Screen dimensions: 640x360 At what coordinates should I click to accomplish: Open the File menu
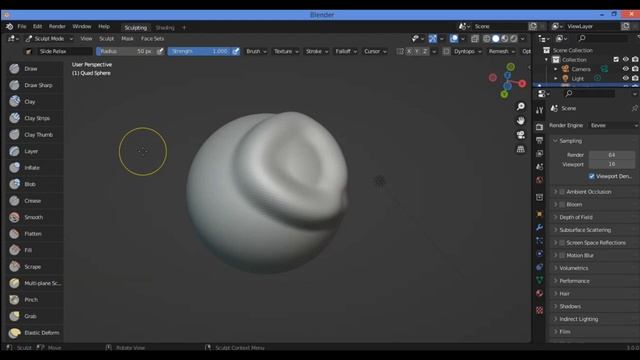tap(22, 27)
